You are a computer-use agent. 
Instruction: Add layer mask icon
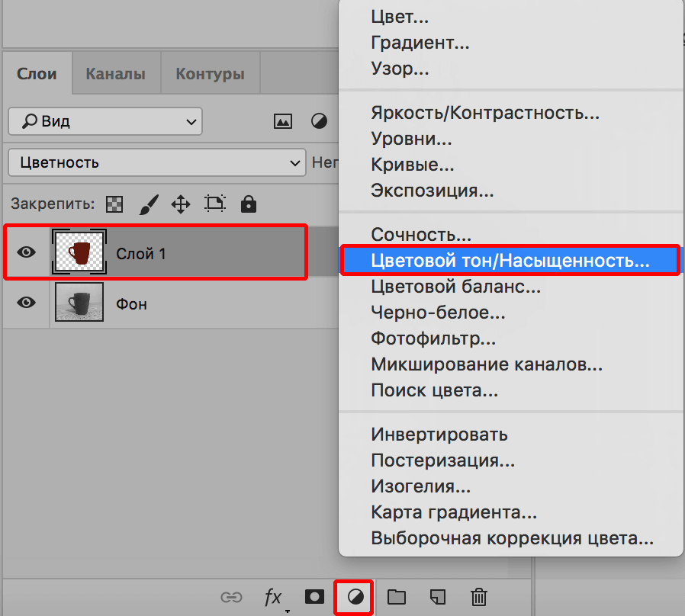tap(314, 597)
